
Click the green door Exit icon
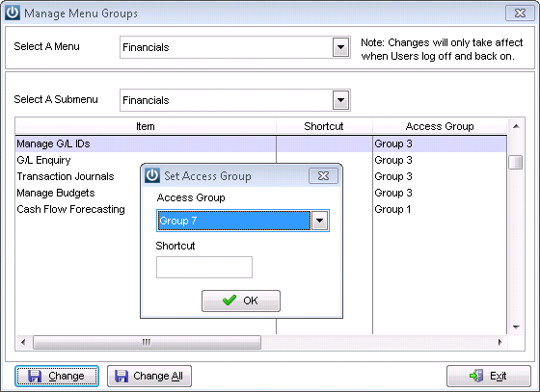pos(476,376)
